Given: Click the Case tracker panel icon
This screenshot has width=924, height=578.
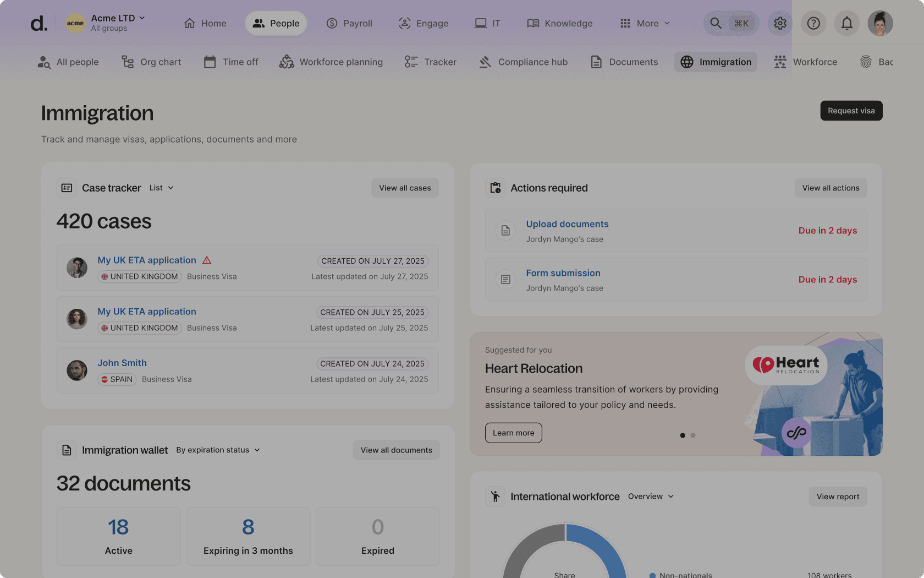Looking at the screenshot, I should pyautogui.click(x=67, y=188).
